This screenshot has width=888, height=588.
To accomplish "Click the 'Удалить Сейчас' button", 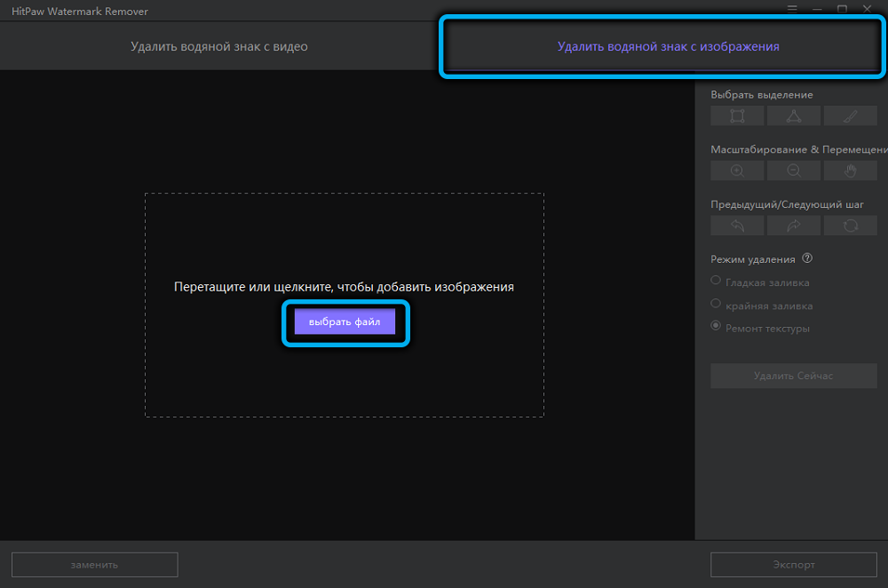I will [793, 376].
